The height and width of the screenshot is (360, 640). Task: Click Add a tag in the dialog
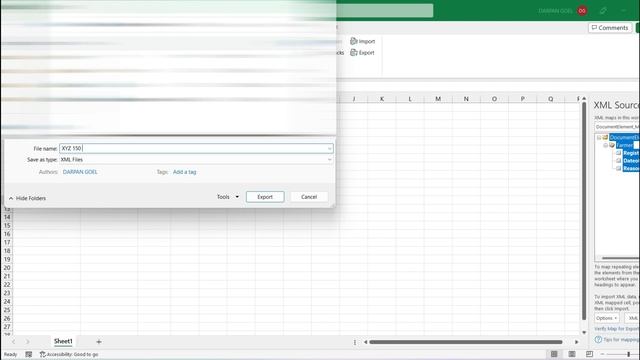pos(184,172)
